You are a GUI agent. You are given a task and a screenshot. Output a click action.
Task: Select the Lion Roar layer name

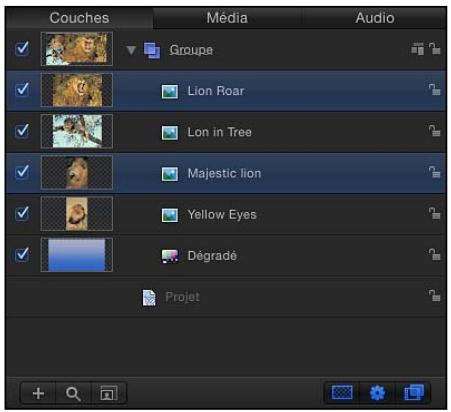216,91
